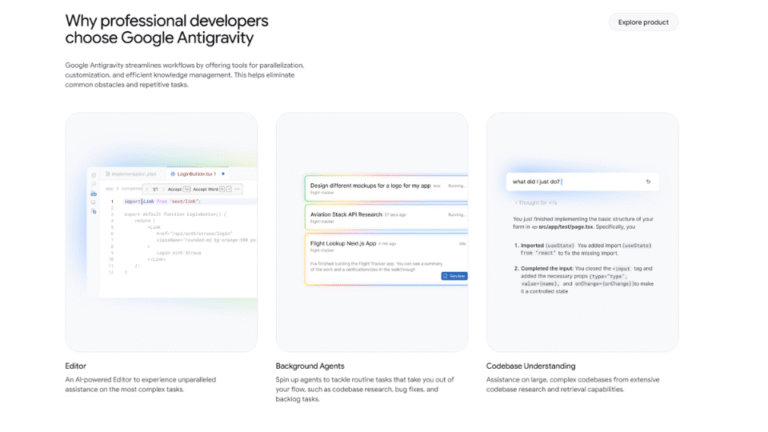Click the submit arrow icon in prompt box
Screen dimensions: 768x432
(x=648, y=182)
